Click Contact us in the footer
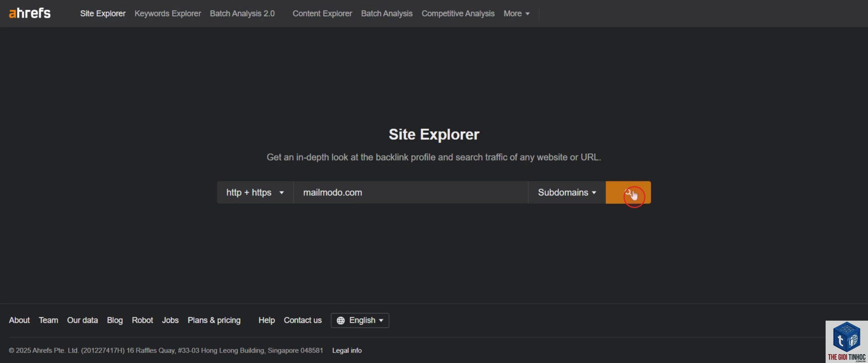868x363 pixels. pyautogui.click(x=303, y=320)
